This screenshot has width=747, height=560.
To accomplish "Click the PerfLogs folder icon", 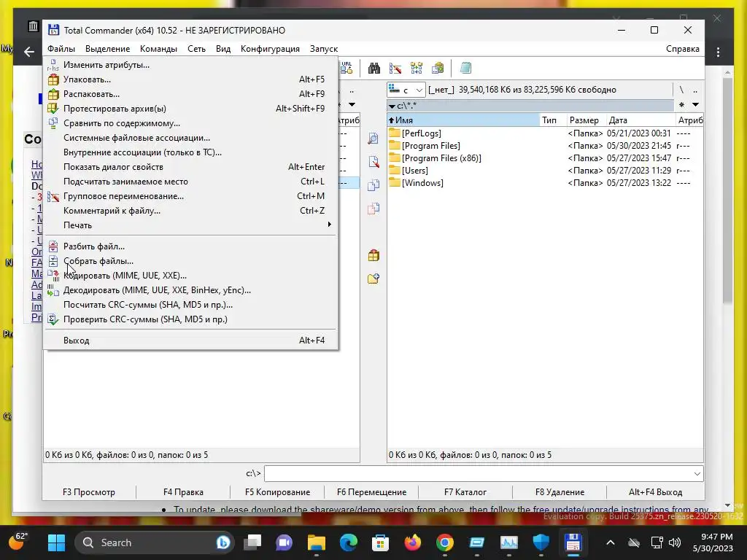I will point(394,133).
